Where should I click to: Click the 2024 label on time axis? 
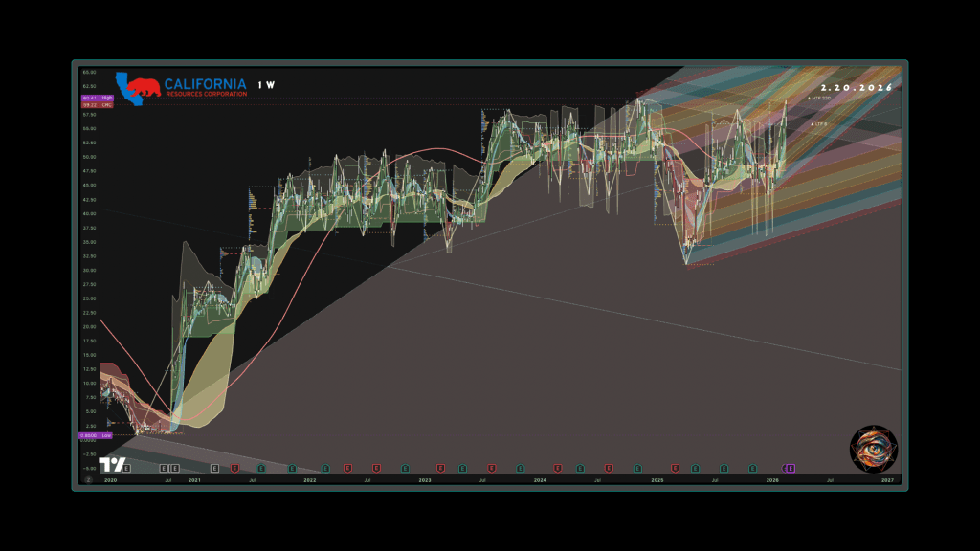[x=540, y=478]
